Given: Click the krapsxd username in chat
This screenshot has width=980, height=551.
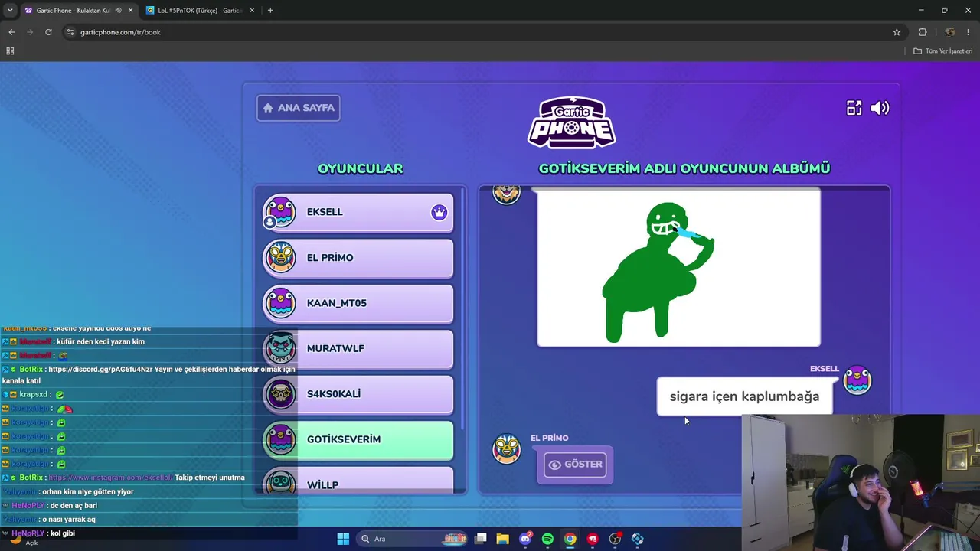Looking at the screenshot, I should coord(34,395).
